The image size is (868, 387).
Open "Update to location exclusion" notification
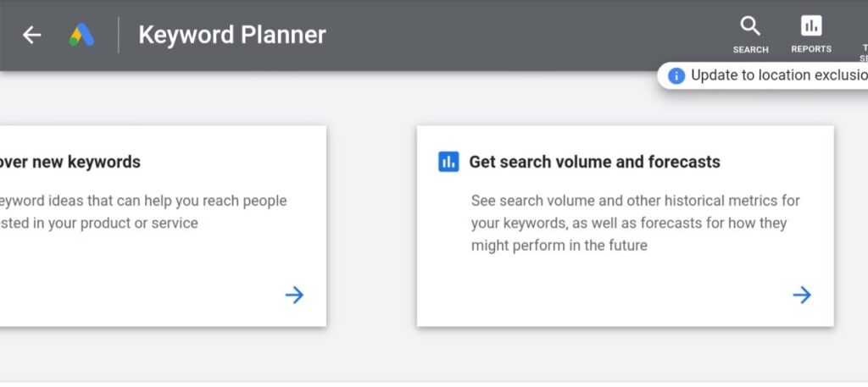tap(763, 75)
